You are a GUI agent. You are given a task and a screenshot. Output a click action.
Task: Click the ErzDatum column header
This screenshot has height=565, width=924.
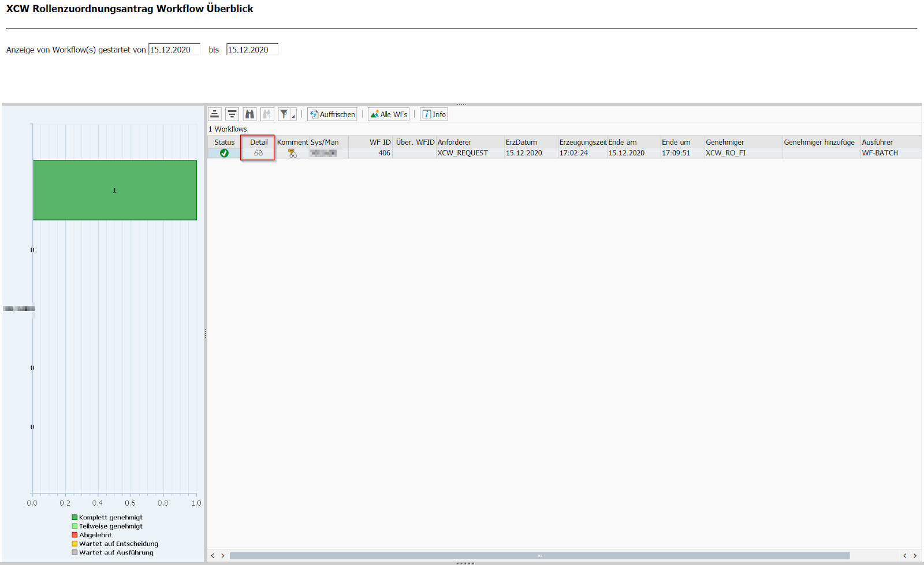531,142
